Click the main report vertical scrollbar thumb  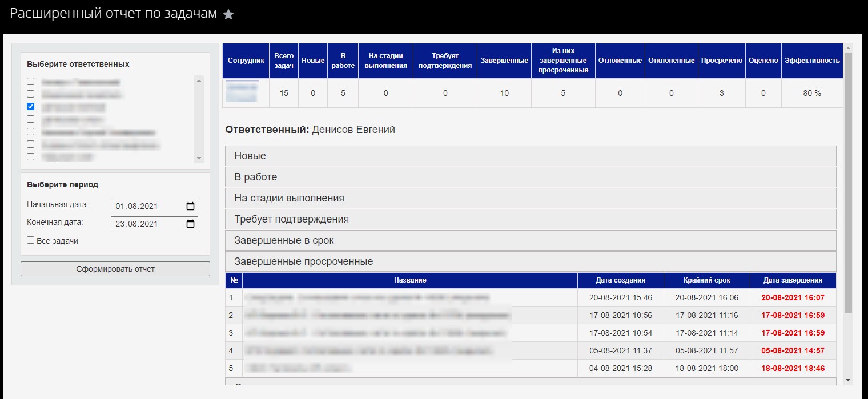(x=848, y=183)
